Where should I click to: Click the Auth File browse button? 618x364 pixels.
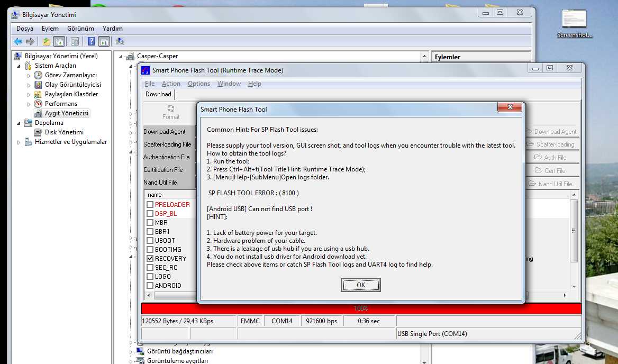(x=552, y=157)
